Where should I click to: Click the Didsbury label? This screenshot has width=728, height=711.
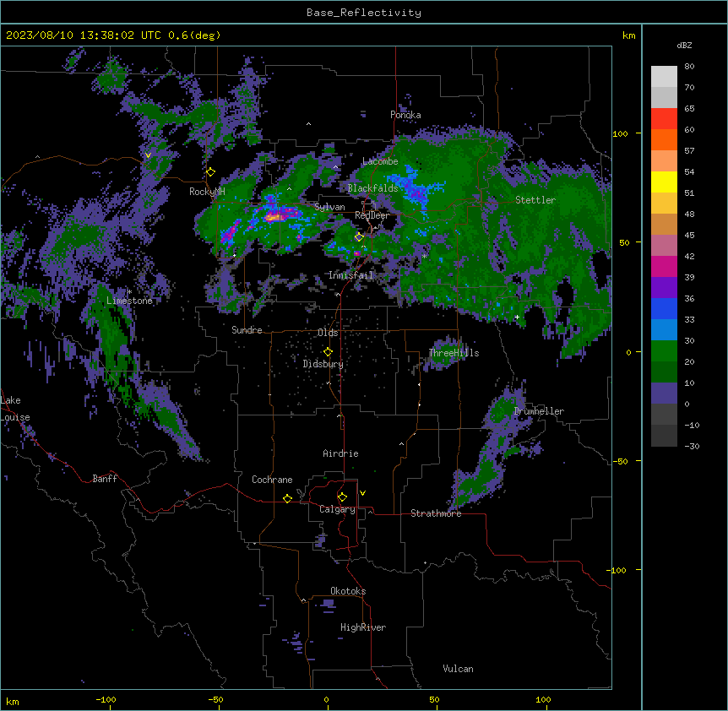pyautogui.click(x=323, y=364)
